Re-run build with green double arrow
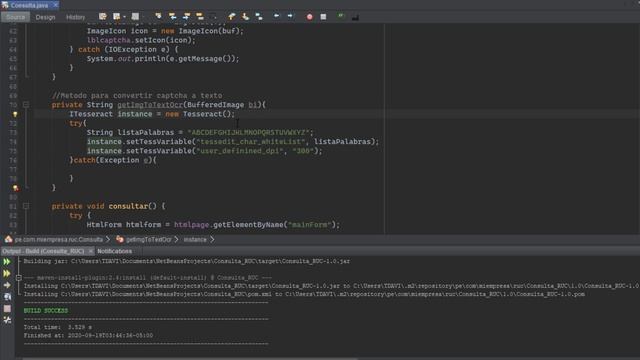The width and height of the screenshot is (640, 360). [x=7, y=262]
